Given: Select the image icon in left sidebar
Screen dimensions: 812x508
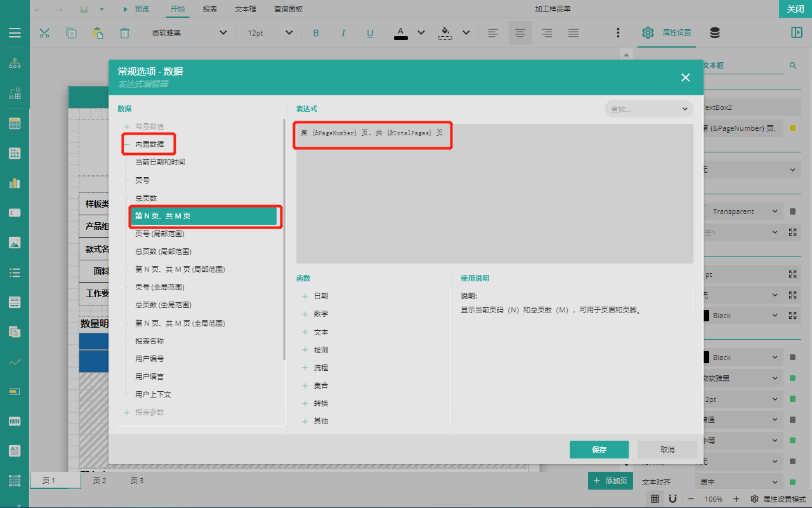Looking at the screenshot, I should 15,243.
